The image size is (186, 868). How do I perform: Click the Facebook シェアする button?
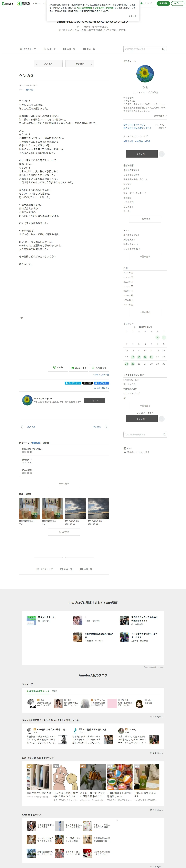101,383
